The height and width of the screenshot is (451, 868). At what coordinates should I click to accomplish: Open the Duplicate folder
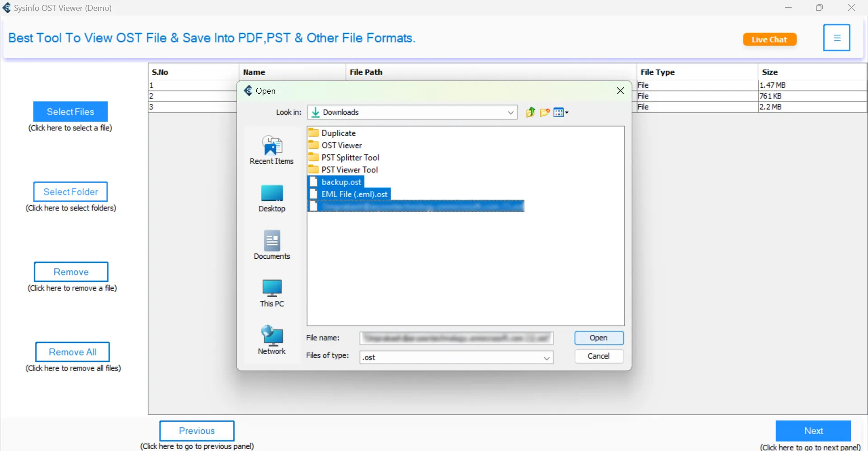[x=332, y=133]
